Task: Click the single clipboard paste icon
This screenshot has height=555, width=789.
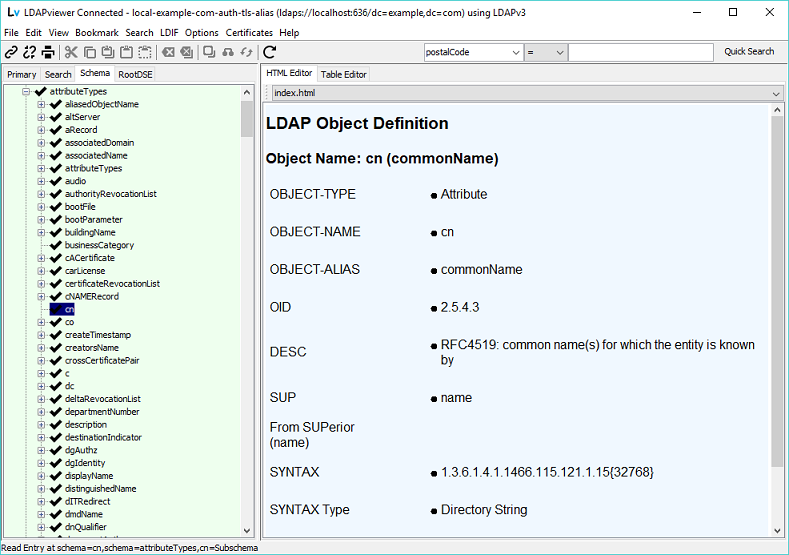Action: (x=126, y=52)
